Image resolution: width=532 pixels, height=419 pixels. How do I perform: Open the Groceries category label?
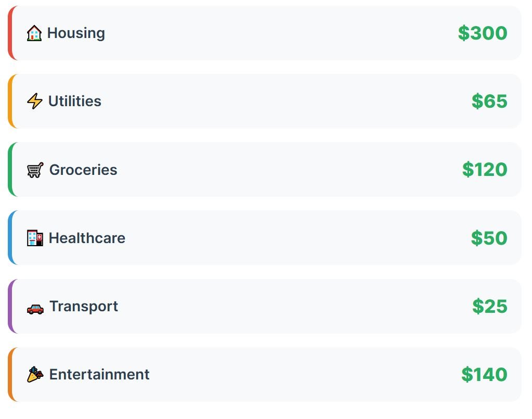tap(83, 170)
